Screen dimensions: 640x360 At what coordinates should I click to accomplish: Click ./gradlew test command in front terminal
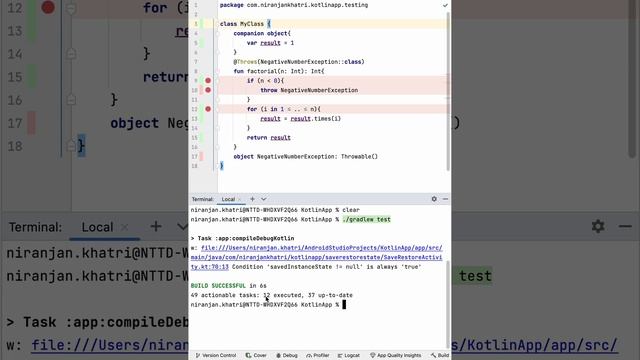367,219
